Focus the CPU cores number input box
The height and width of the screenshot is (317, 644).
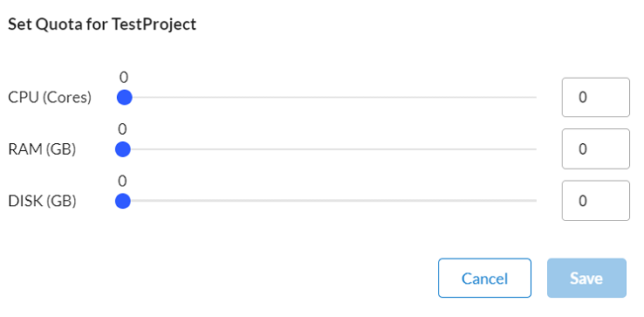click(595, 98)
